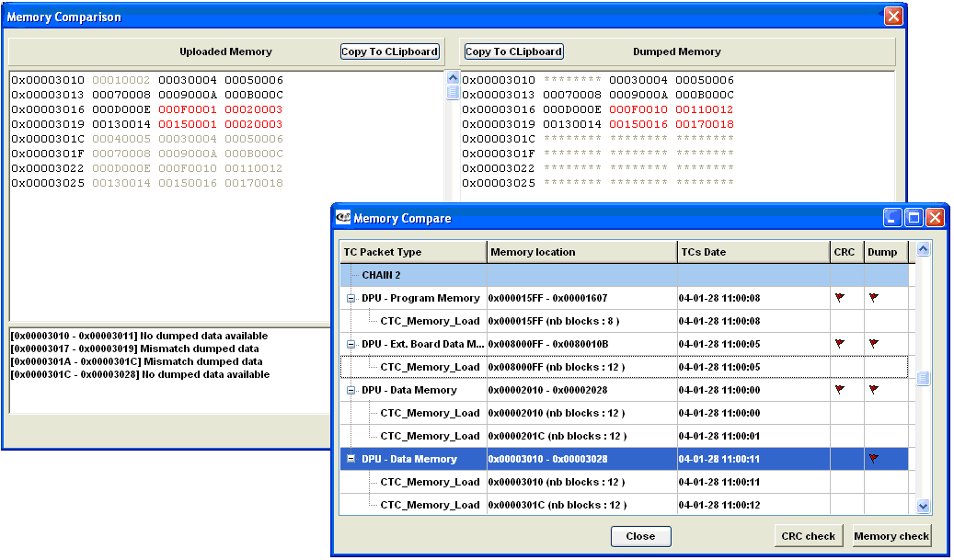Select CTC_Memory_Load row at 0x0000301C
The image size is (954, 560).
pos(430,505)
